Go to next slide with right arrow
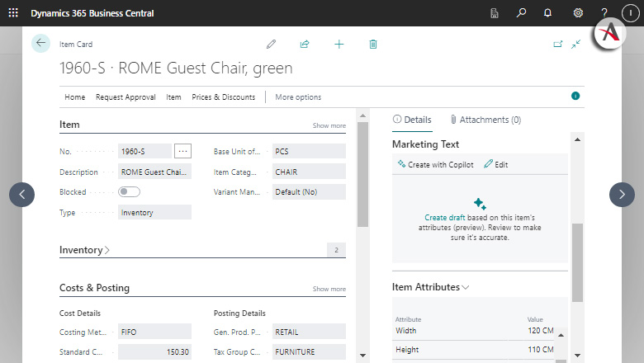Image resolution: width=644 pixels, height=363 pixels. (x=622, y=195)
